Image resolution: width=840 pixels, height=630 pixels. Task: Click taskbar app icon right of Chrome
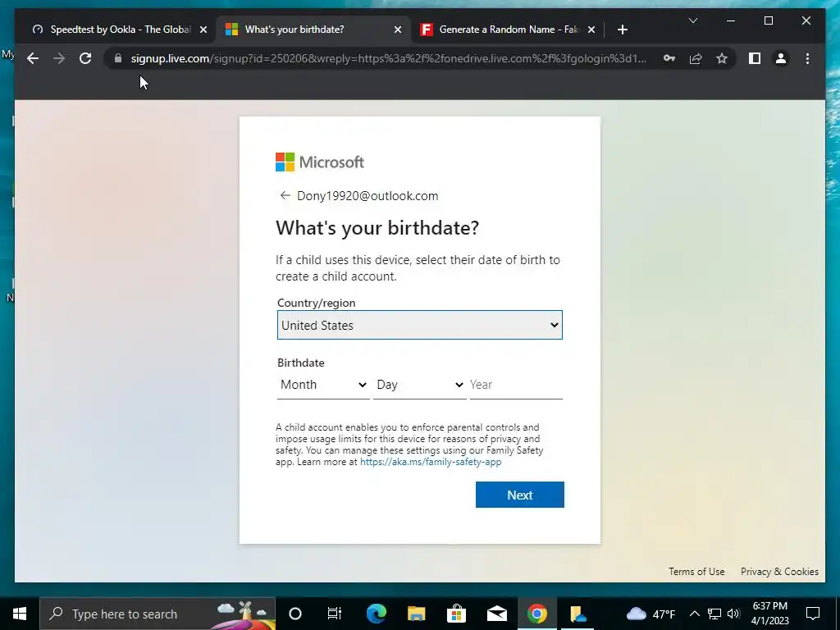[578, 614]
